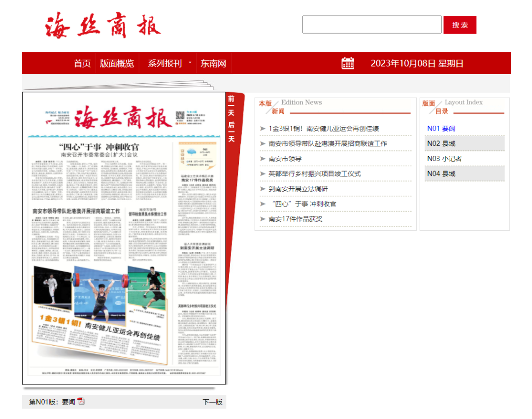Screen dimensions: 532x419
Task: Click the 海丝商报 logo at top left
Action: point(102,25)
